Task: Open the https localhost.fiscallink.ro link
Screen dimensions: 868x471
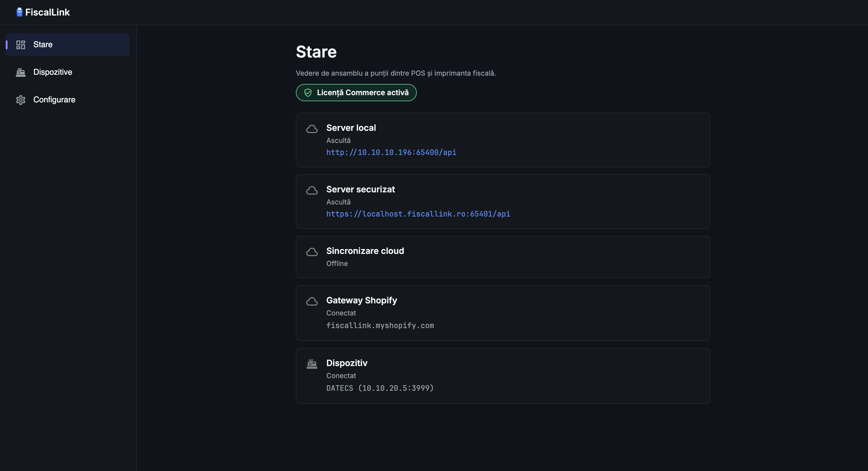Action: [x=418, y=214]
